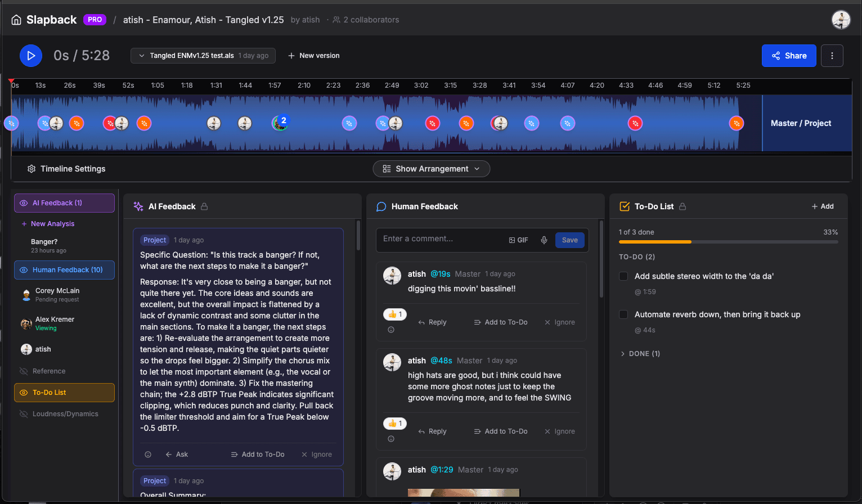Open the @48s timestamp link

(x=442, y=360)
